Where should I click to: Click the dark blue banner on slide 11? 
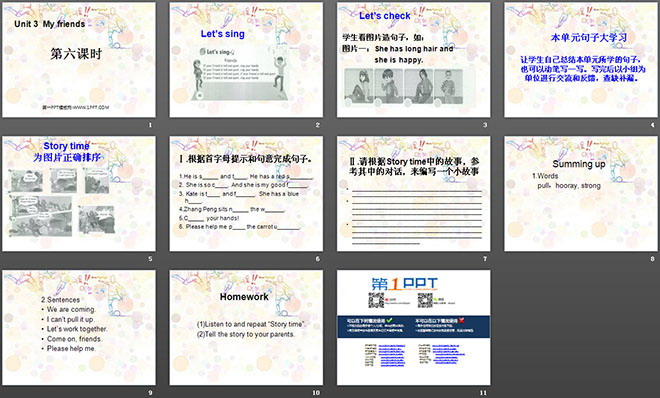pos(413,327)
